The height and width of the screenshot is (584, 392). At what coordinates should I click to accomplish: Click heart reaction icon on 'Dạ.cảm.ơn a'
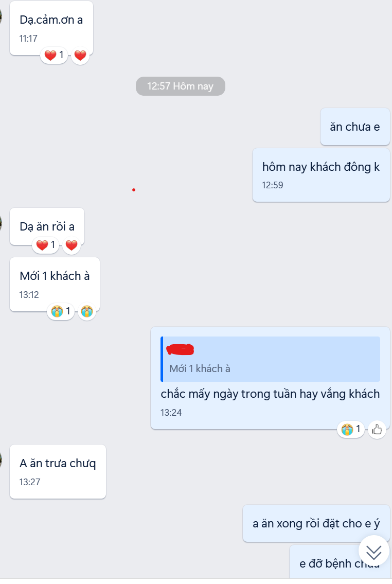click(x=80, y=55)
